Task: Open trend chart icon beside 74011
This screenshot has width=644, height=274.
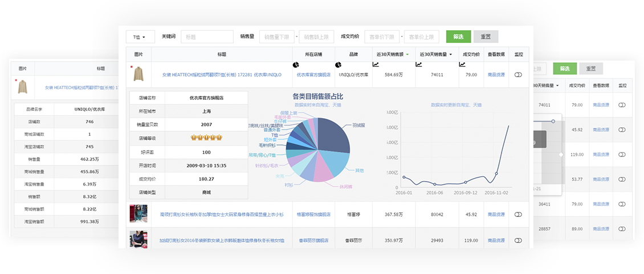Action: pyautogui.click(x=418, y=65)
